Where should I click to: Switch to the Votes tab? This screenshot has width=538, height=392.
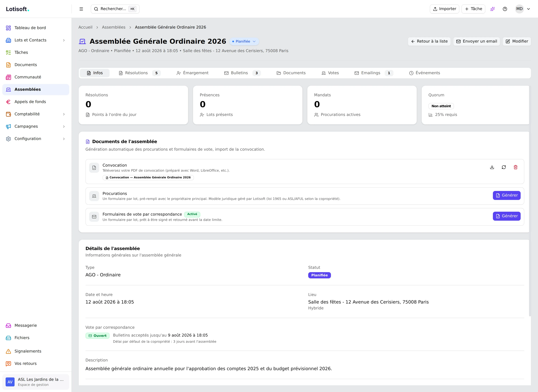[330, 73]
